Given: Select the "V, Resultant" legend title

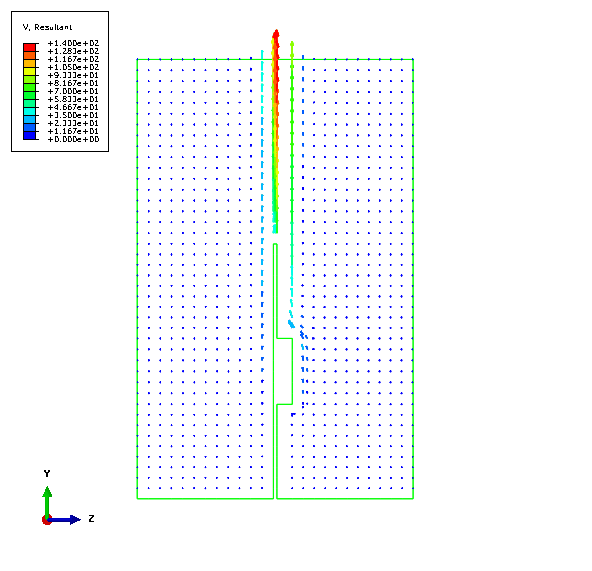Looking at the screenshot, I should coord(47,27).
